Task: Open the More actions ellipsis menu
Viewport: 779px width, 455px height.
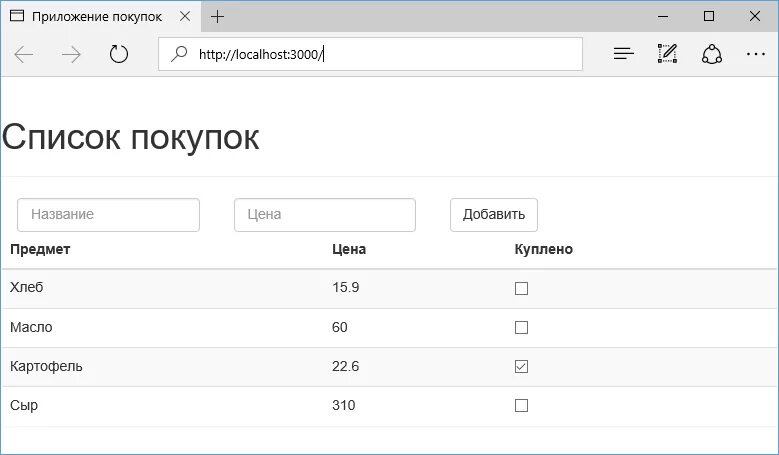Action: click(756, 54)
